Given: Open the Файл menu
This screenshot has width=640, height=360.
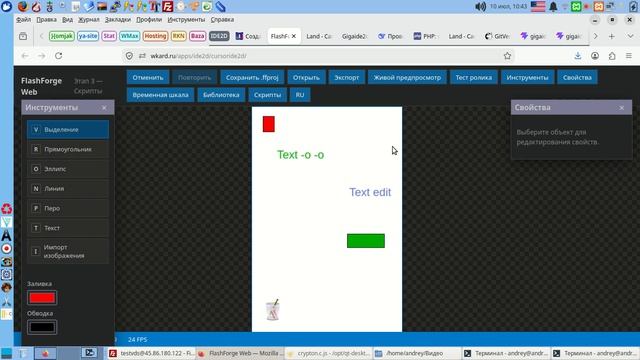Looking at the screenshot, I should [23, 19].
